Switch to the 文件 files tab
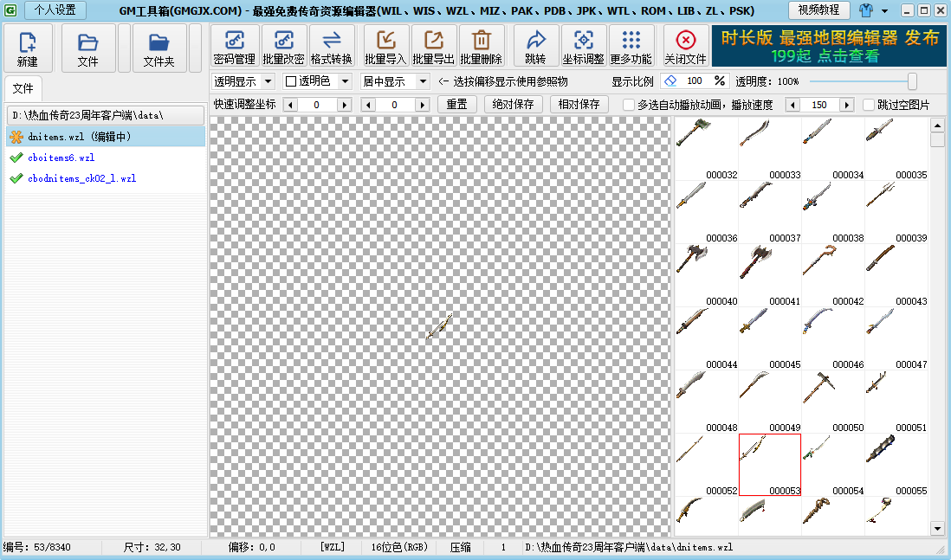The height and width of the screenshot is (560, 951). (x=23, y=87)
